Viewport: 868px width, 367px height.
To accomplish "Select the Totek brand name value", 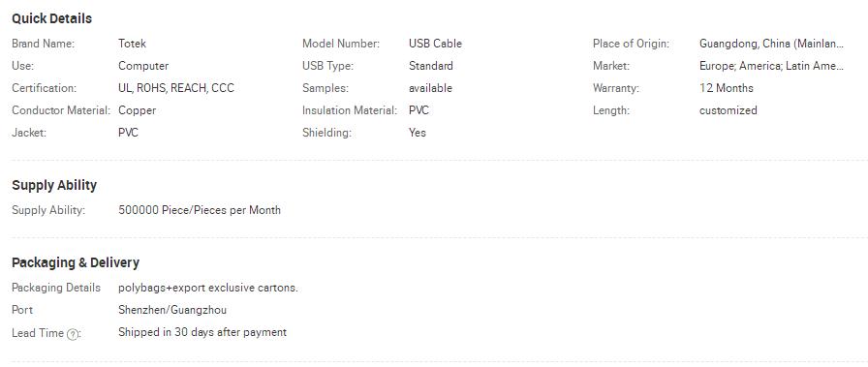I will pos(132,44).
